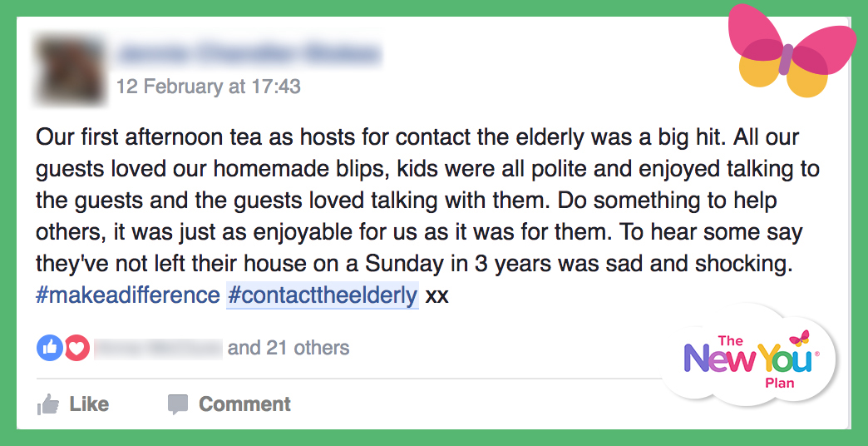
Task: Click the purple "New" word in the logo
Action: pyautogui.click(x=718, y=359)
